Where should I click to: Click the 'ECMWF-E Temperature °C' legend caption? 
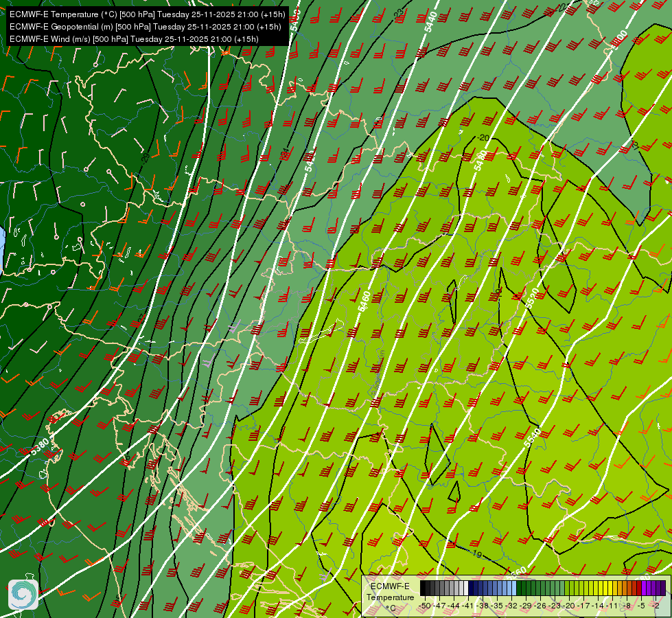pos(390,597)
